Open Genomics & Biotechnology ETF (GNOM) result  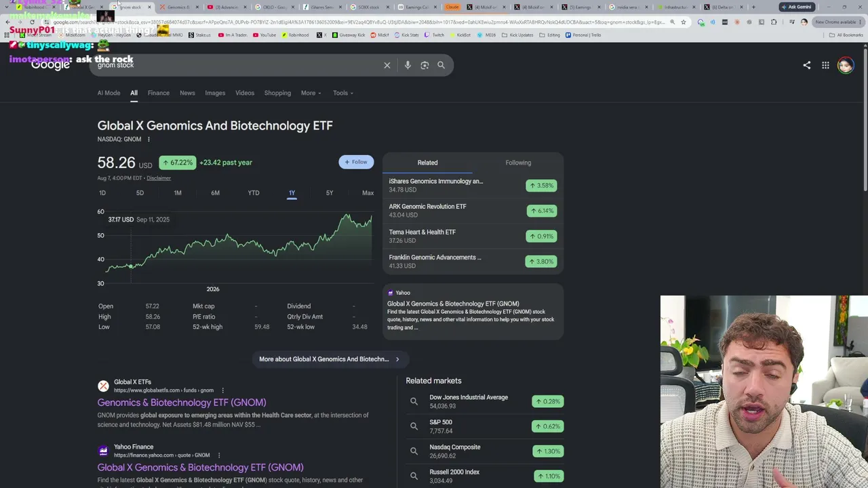point(182,403)
